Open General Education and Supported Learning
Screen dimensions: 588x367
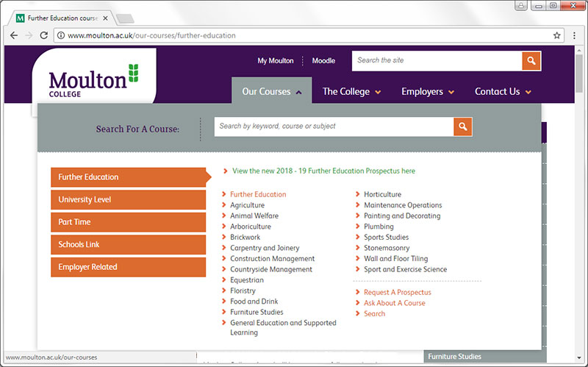click(x=283, y=327)
